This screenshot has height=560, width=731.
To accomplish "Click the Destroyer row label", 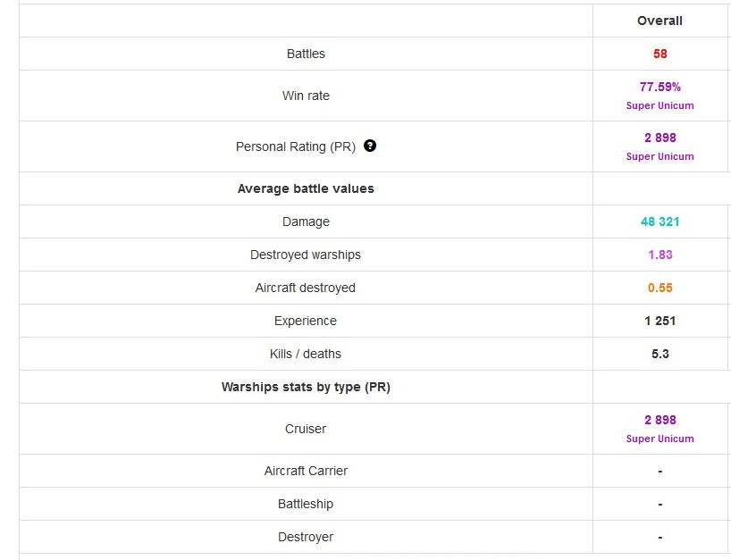I will (x=306, y=537).
